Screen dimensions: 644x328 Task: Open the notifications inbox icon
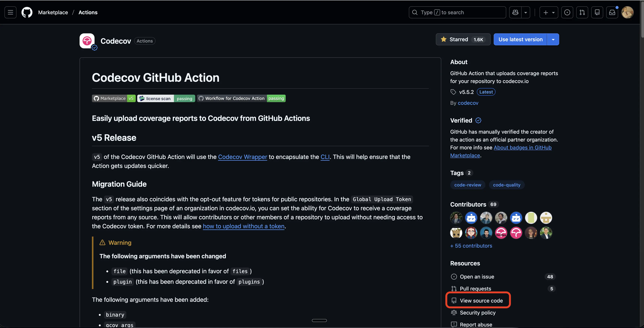612,12
